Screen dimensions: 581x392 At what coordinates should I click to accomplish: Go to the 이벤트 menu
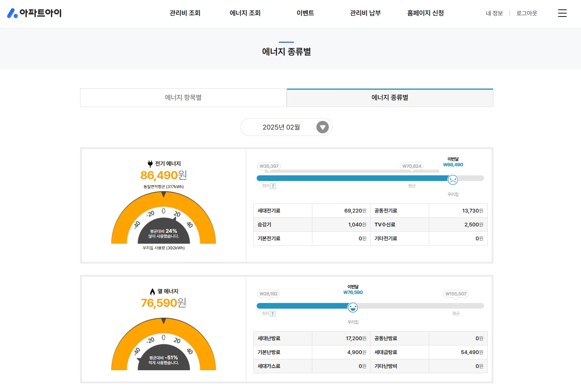305,13
